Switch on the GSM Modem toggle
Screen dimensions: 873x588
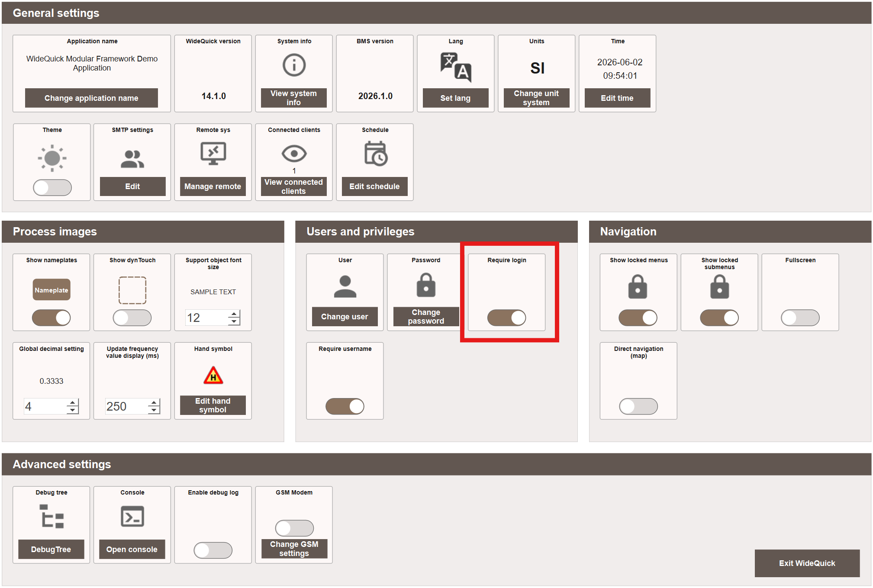tap(294, 528)
